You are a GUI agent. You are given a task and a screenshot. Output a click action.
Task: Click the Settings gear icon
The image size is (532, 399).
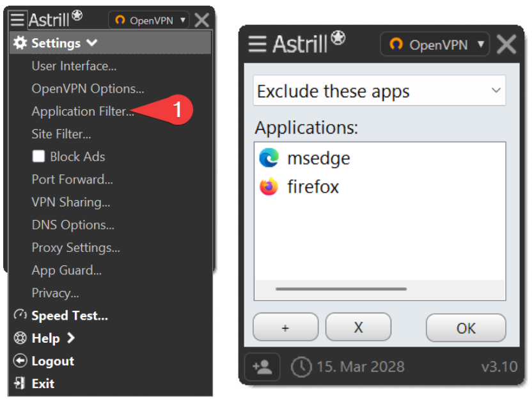[20, 43]
